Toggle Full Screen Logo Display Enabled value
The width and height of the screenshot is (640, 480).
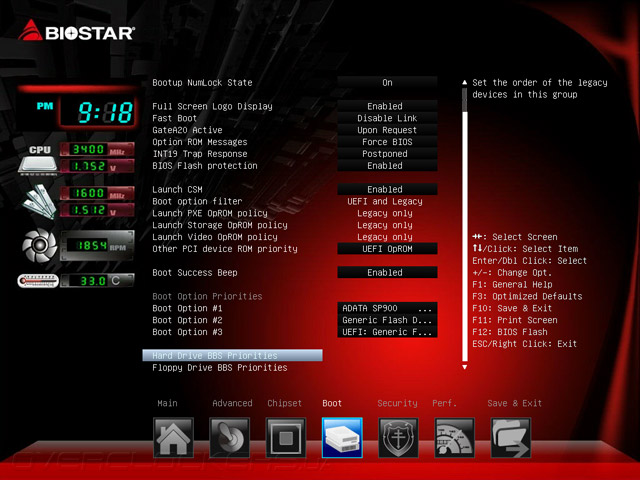(x=387, y=106)
